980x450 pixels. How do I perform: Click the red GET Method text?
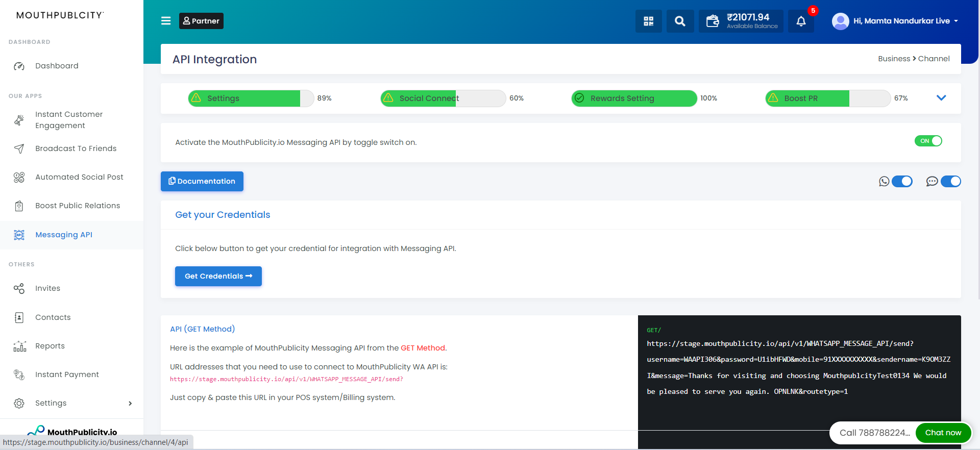click(x=423, y=348)
